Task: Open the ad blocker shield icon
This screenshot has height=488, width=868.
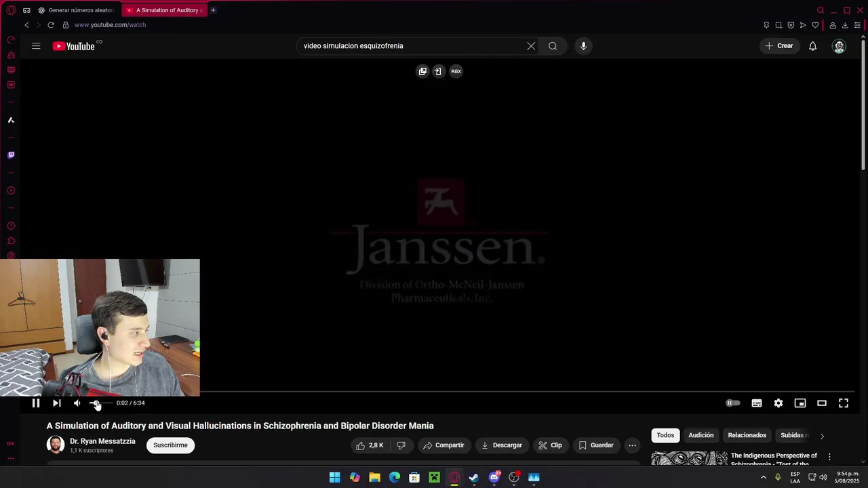Action: pyautogui.click(x=791, y=25)
